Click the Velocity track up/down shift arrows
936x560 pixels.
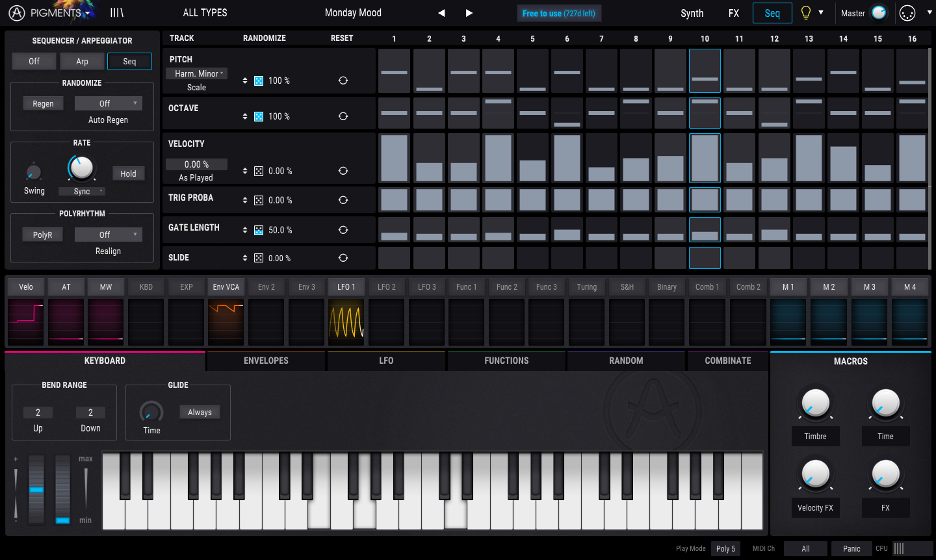[245, 171]
